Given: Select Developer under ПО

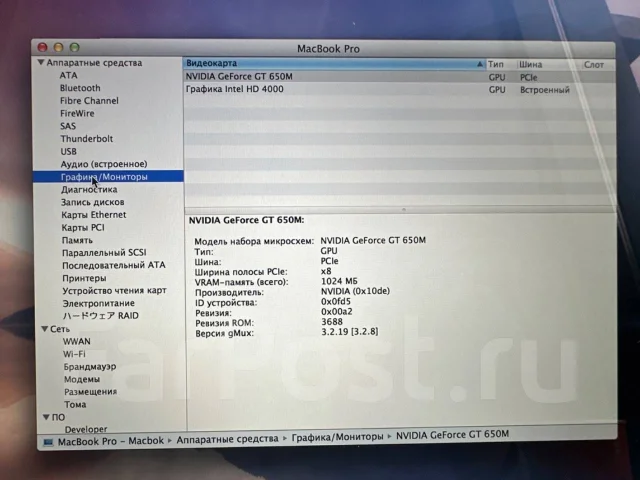Looking at the screenshot, I should click(x=86, y=429).
